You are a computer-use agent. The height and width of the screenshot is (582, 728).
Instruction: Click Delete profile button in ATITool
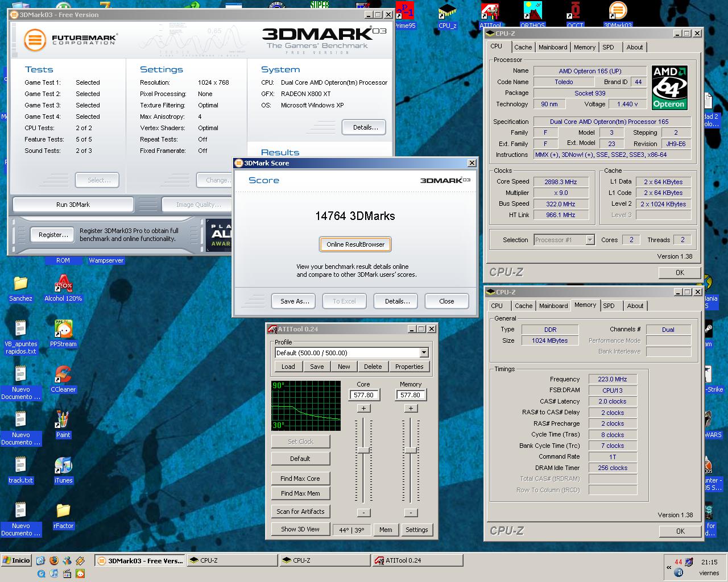click(373, 367)
